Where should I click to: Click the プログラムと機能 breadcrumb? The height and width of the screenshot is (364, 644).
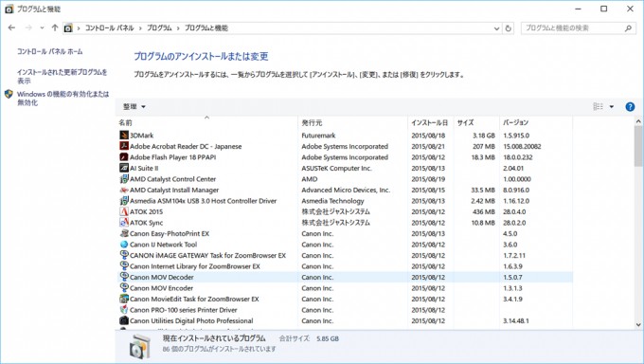206,28
